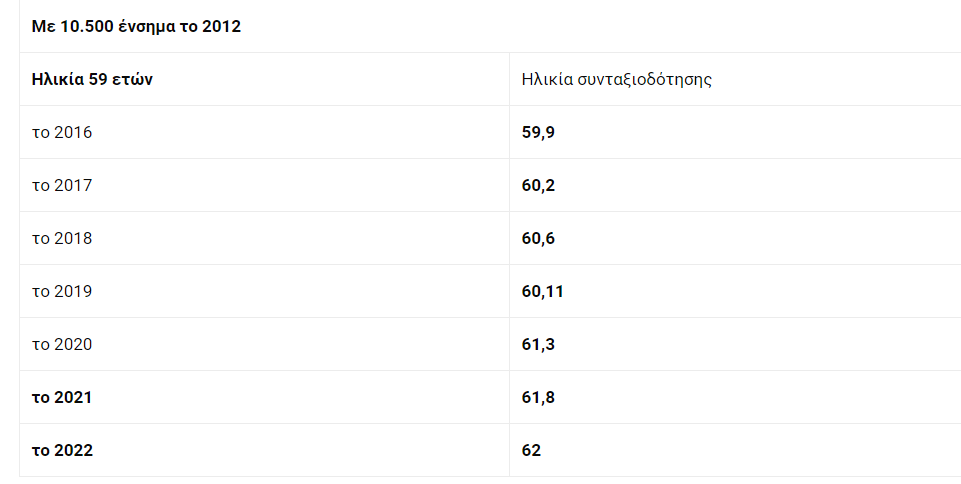Screen dimensions: 961x484
Task: Click the word 'ένσημα' in the title
Action: tap(146, 27)
